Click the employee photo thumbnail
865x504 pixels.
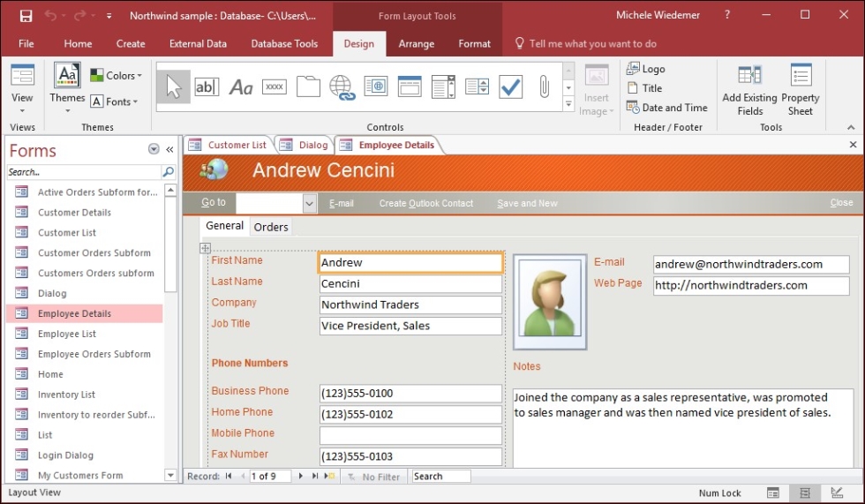[x=549, y=302]
